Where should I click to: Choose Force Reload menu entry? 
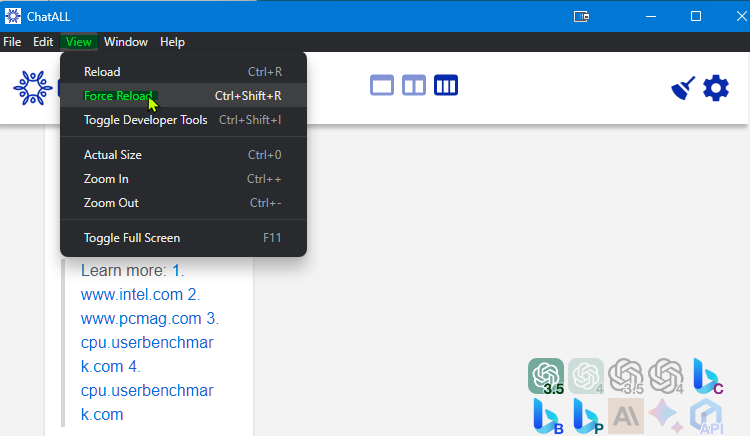pos(183,96)
